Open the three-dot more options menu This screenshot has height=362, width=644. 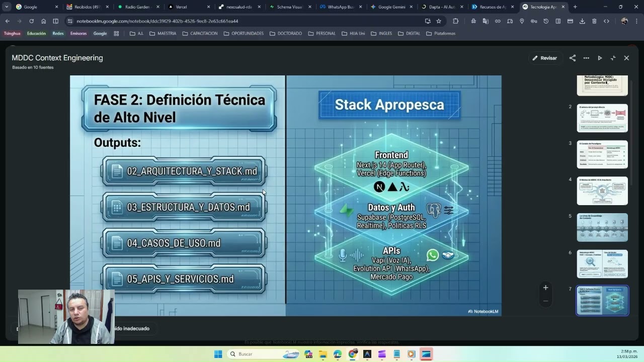point(586,58)
